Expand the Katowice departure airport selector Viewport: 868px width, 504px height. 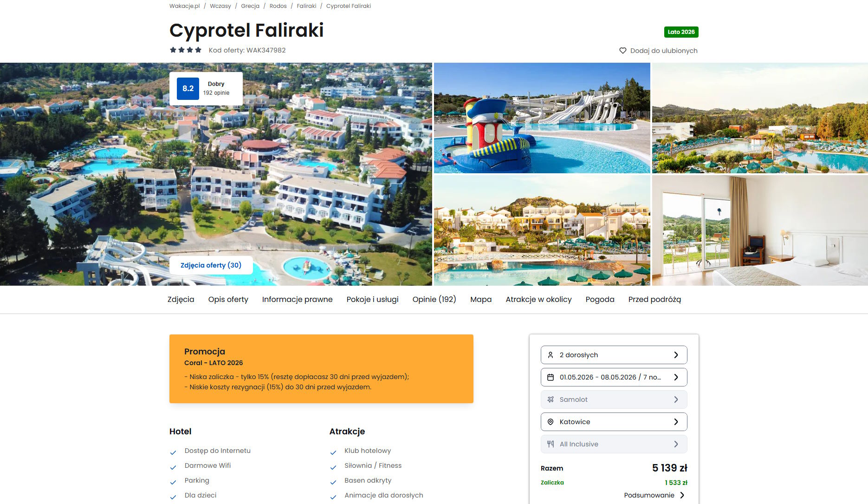614,422
